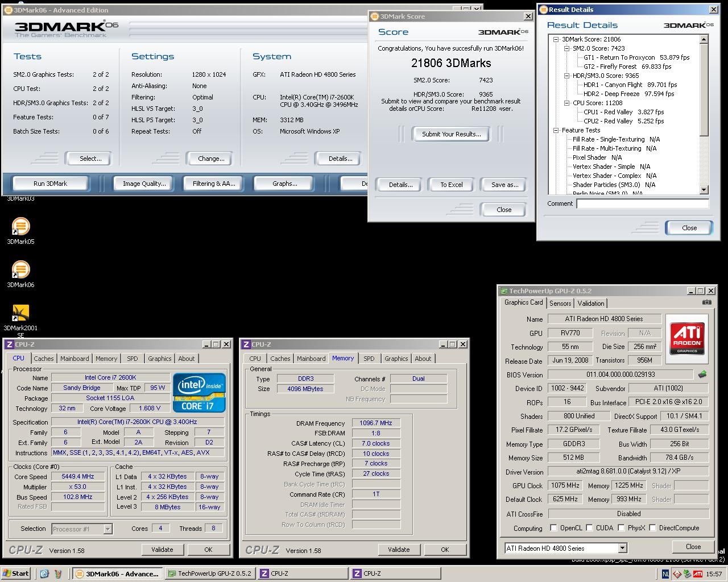Click the Intel Core i7 logo

point(199,393)
